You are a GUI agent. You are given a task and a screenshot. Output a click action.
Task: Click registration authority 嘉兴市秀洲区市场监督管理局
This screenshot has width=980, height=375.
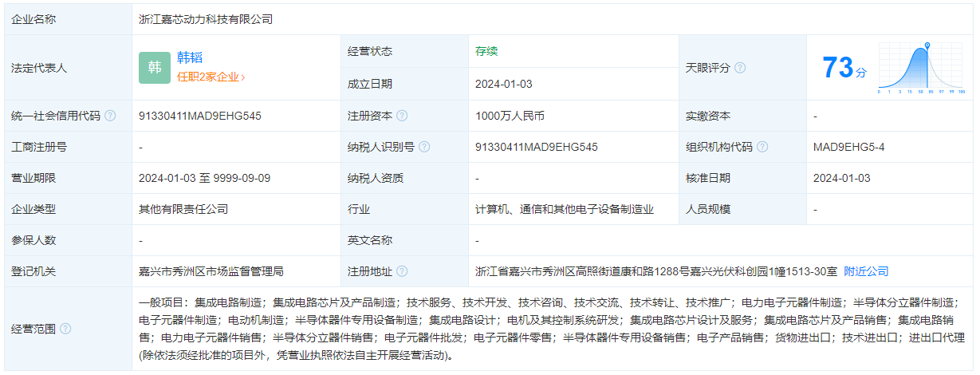(211, 272)
